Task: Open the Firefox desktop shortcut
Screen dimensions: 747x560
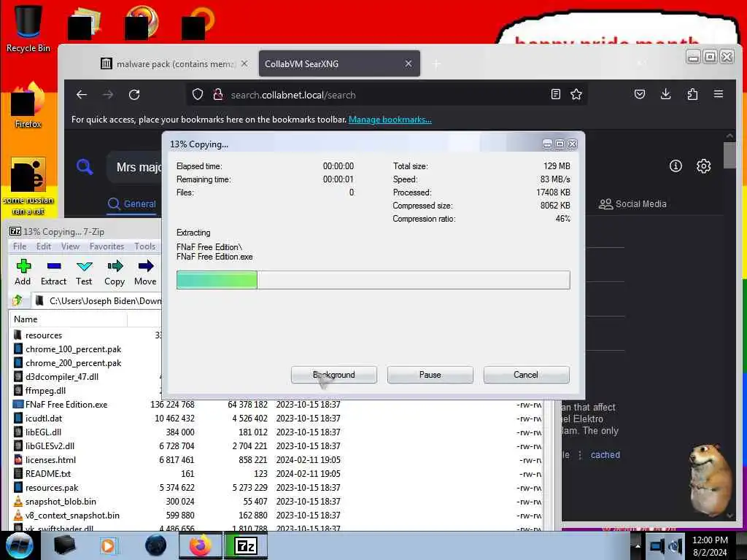Action: tap(28, 105)
